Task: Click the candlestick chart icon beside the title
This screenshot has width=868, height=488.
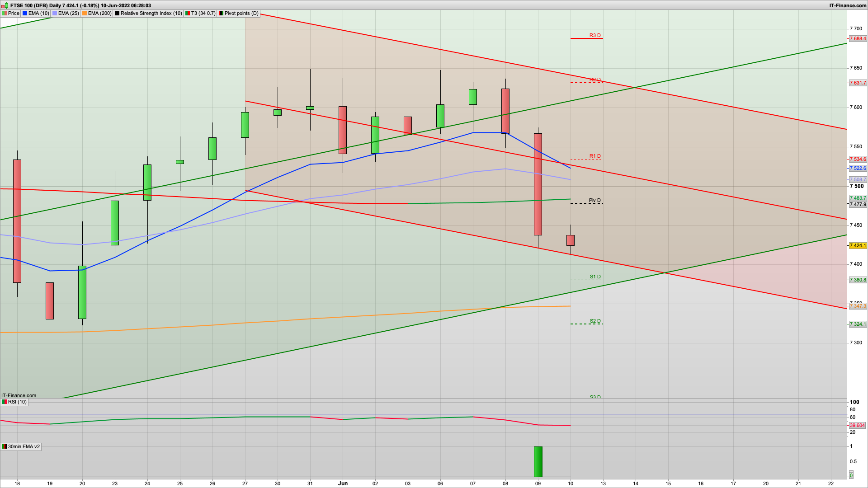Action: 5,5
